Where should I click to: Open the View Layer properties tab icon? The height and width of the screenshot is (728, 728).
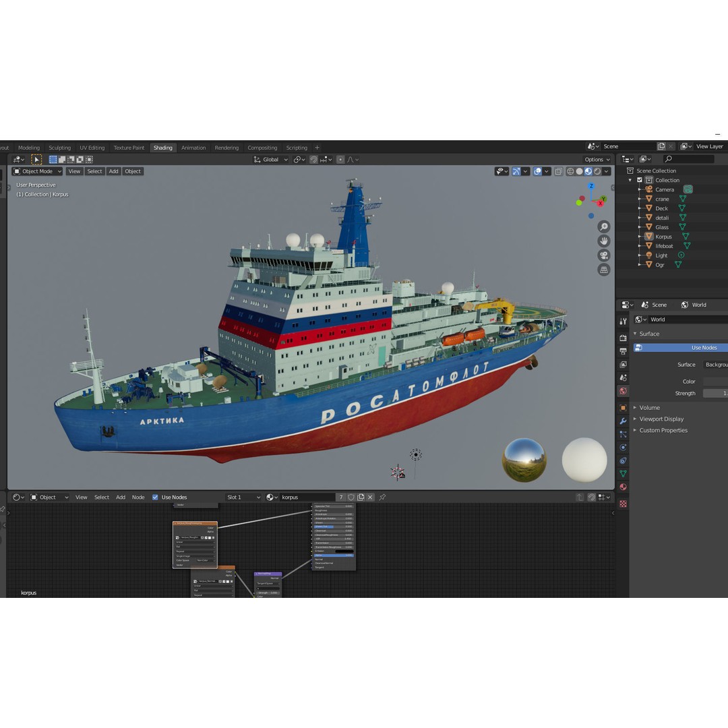(623, 365)
